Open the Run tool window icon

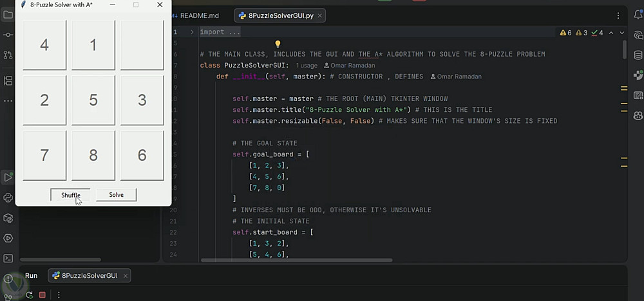(x=8, y=178)
